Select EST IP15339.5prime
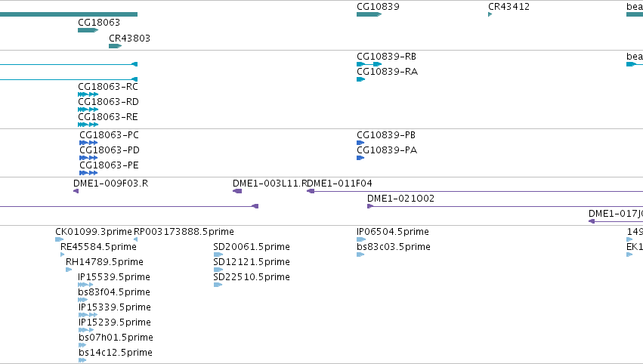The height and width of the screenshot is (364, 643). (115, 307)
